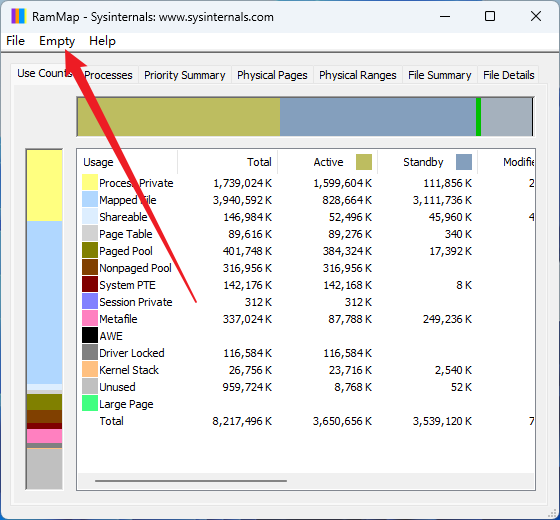
Task: Open the Physical Pages tab
Action: click(272, 75)
